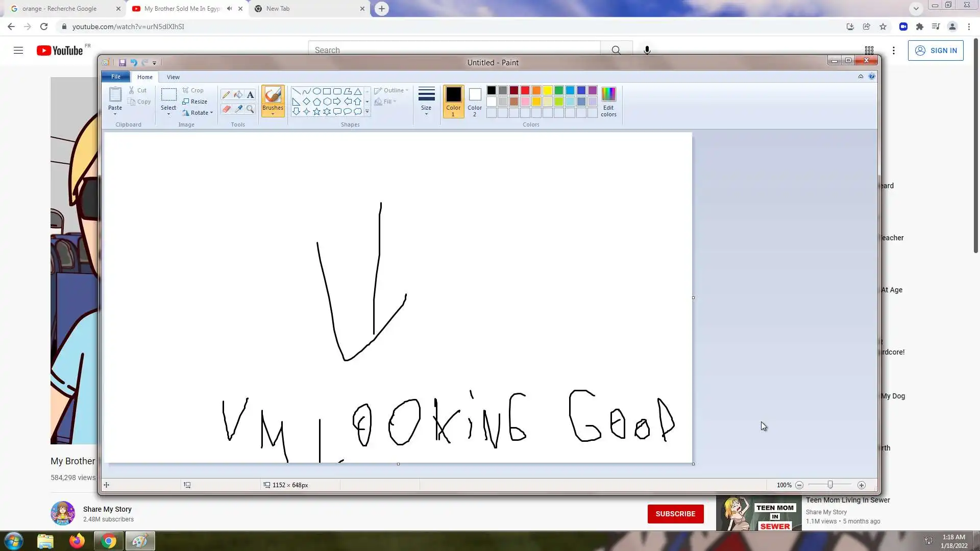The image size is (980, 551).
Task: Select the Magnifier tool
Action: (250, 109)
